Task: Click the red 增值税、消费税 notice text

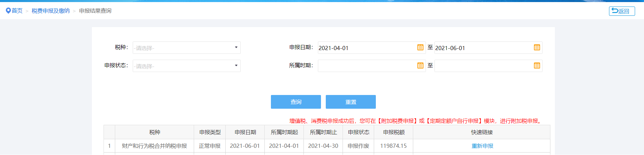Action: tap(416, 121)
